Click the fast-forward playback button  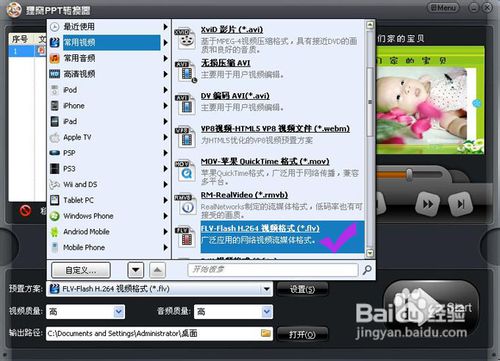428,204
